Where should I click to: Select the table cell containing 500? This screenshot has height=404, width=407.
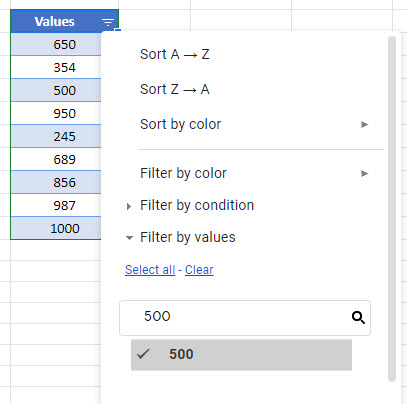tap(56, 90)
